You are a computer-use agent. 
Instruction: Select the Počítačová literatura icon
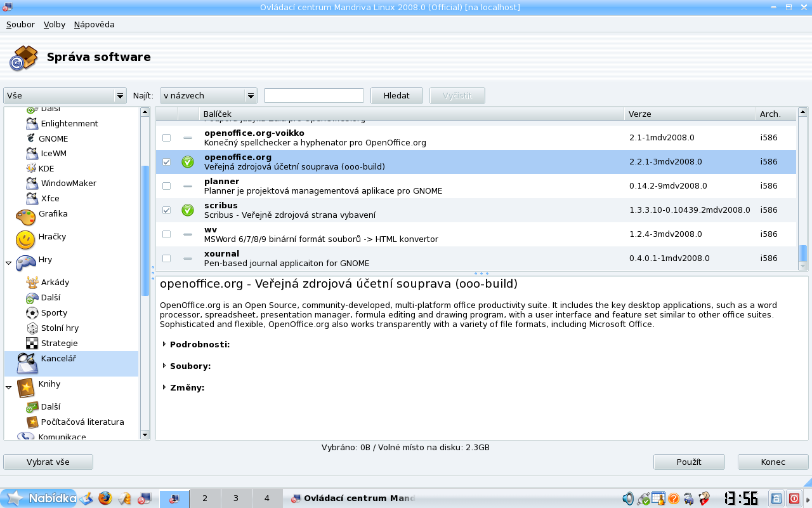point(32,422)
